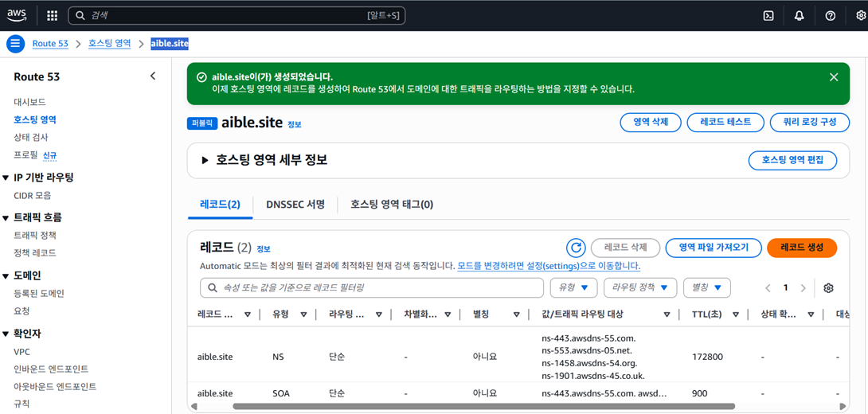The image size is (868, 414).
Task: Open 정보 link beside aible.site title
Action: coord(295,125)
